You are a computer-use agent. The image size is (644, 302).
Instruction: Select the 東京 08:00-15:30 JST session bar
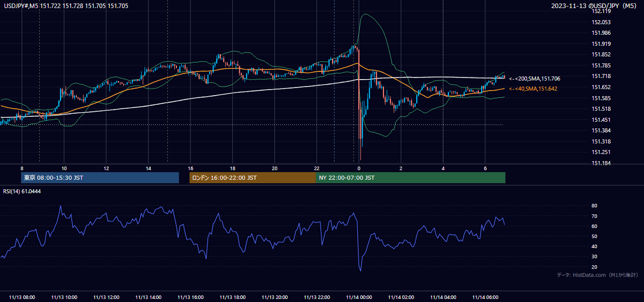(100, 178)
